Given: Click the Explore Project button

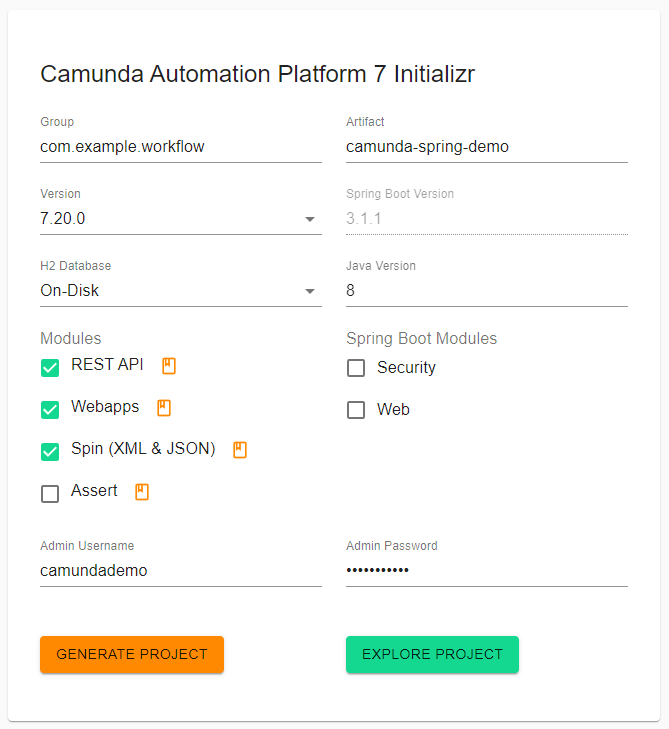Looking at the screenshot, I should tap(432, 654).
